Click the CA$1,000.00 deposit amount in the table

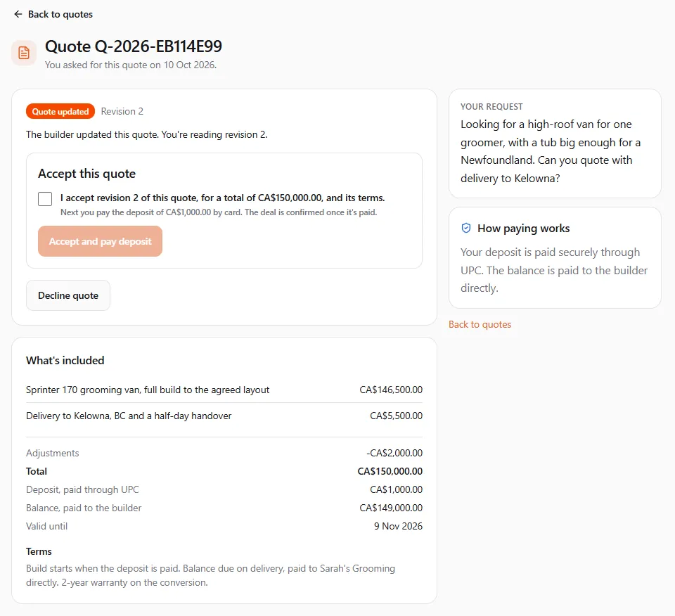396,490
